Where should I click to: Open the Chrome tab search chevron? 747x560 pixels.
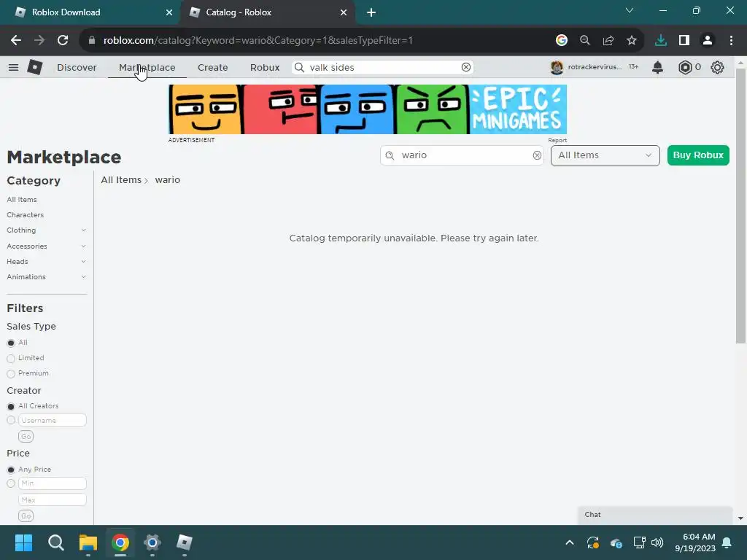[x=630, y=10]
